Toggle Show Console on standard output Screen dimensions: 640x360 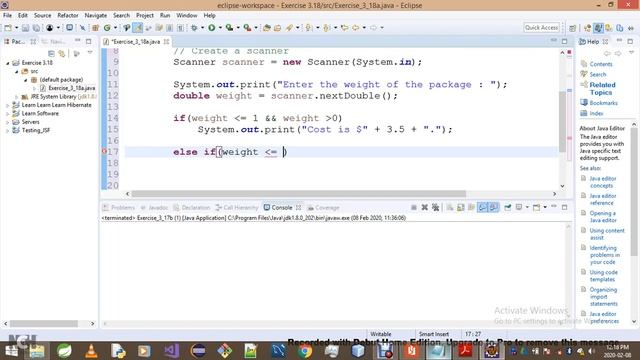click(x=482, y=207)
